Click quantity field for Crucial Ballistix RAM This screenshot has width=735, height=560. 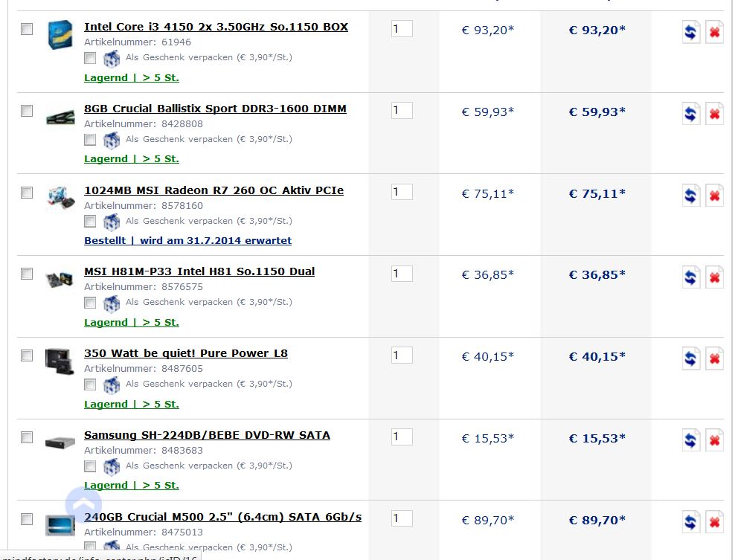402,111
